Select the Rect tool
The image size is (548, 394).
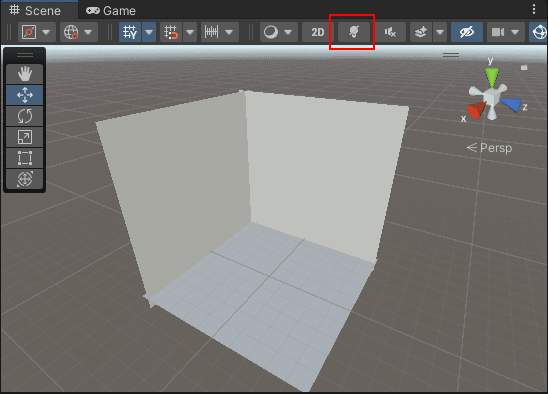pyautogui.click(x=24, y=158)
